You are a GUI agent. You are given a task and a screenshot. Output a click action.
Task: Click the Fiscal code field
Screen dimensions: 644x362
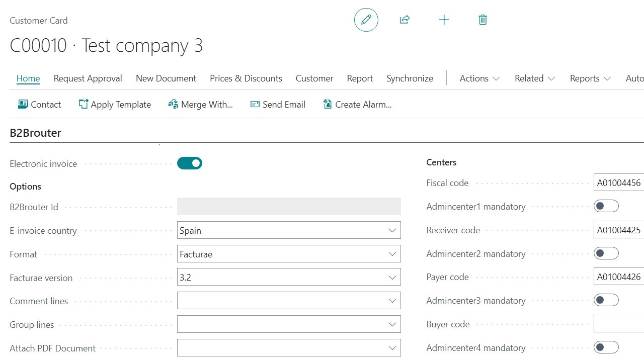point(619,183)
